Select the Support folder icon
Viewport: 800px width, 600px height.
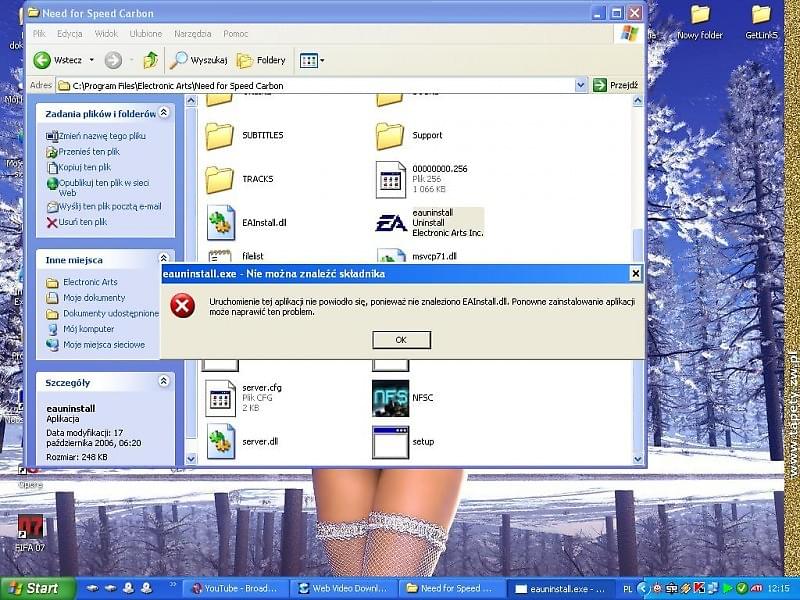(390, 136)
